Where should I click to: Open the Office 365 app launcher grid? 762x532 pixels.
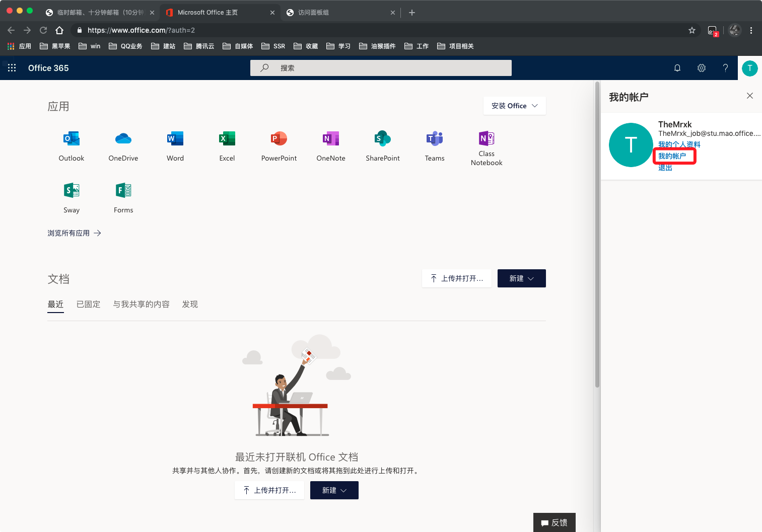[x=12, y=68]
